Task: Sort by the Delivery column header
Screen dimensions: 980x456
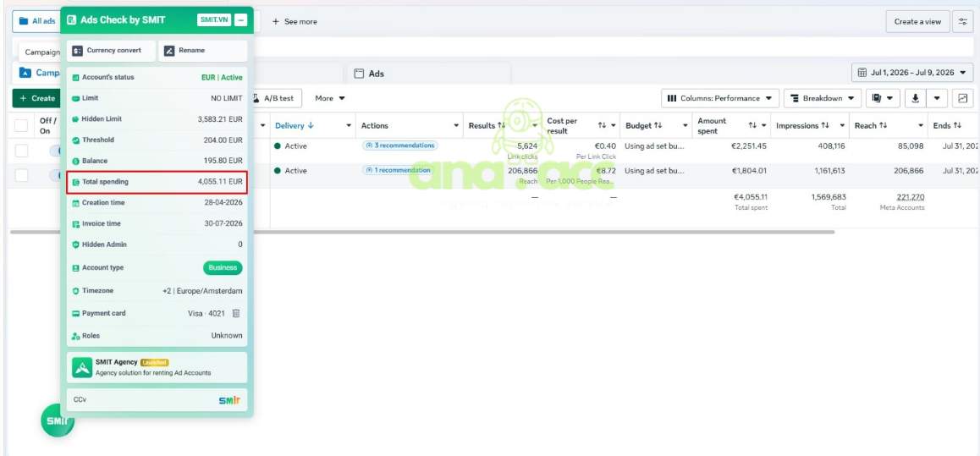Action: coord(295,125)
